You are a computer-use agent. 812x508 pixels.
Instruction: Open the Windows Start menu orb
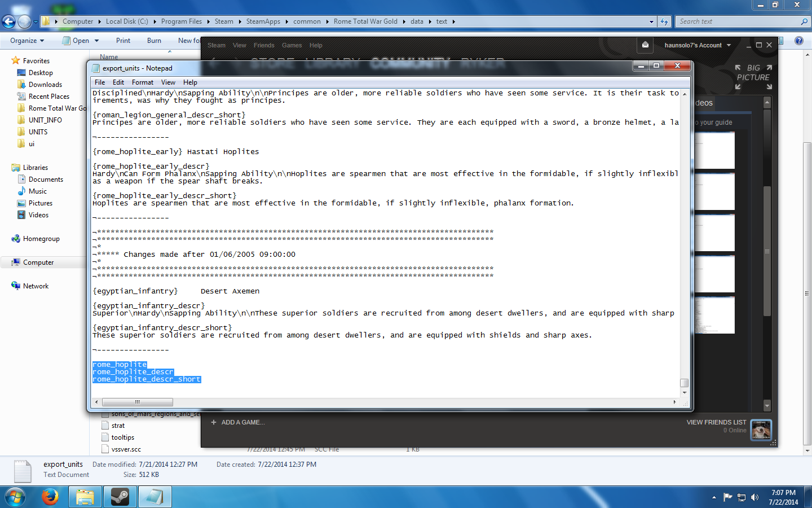(x=15, y=497)
